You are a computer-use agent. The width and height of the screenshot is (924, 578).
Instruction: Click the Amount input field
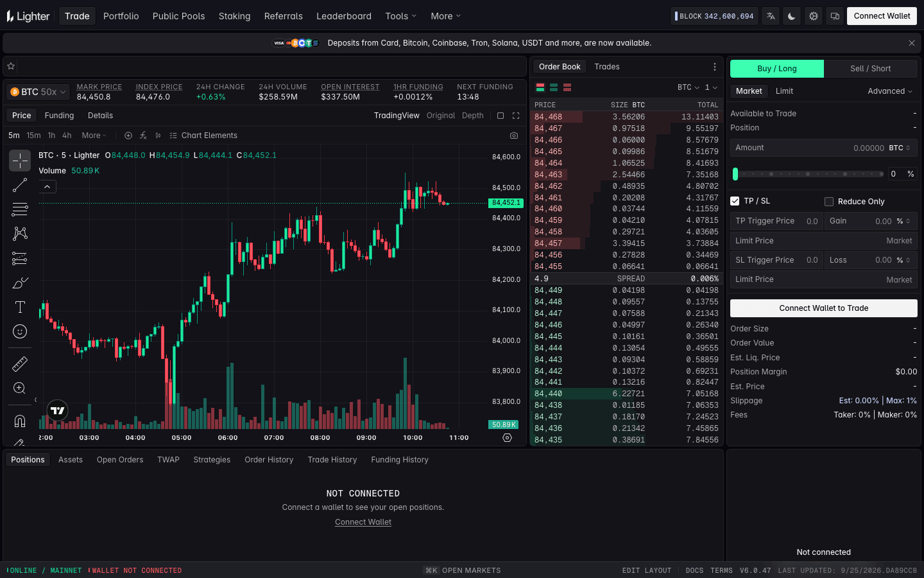(x=824, y=148)
